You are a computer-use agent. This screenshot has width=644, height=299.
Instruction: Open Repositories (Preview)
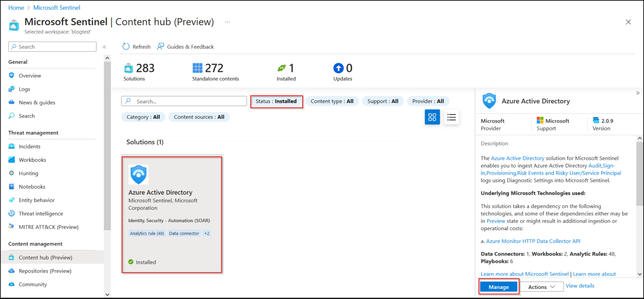[44, 271]
